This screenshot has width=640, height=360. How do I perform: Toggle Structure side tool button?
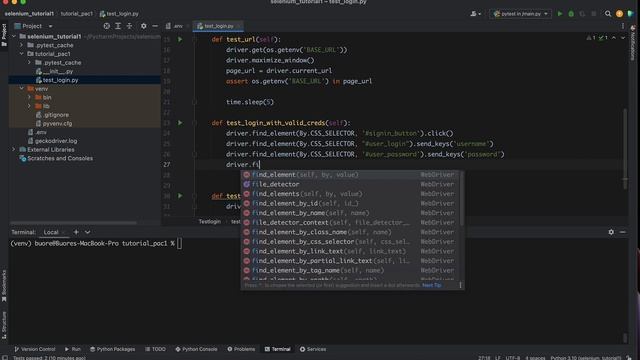point(4,325)
